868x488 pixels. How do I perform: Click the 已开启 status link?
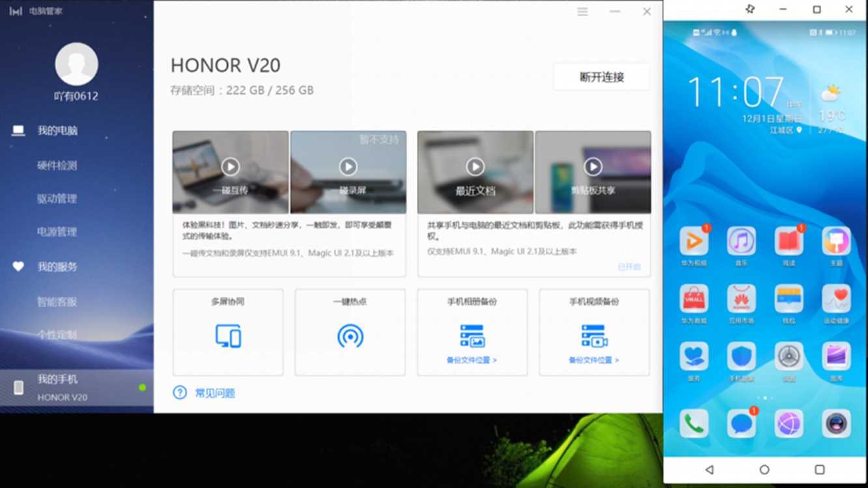[629, 267]
